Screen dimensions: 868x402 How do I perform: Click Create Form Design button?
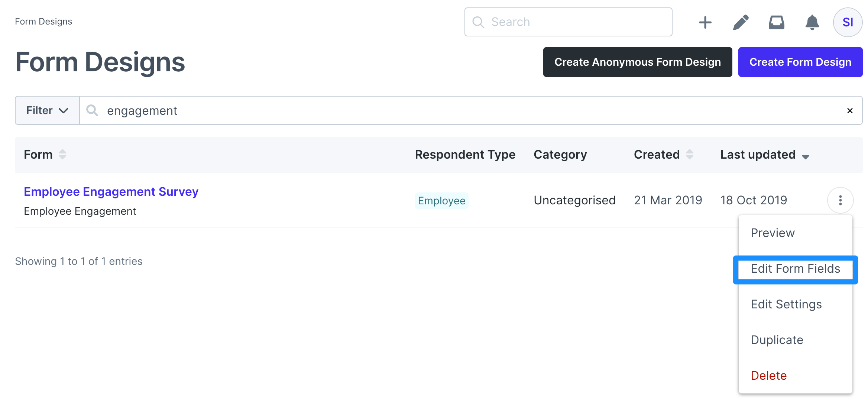tap(800, 62)
